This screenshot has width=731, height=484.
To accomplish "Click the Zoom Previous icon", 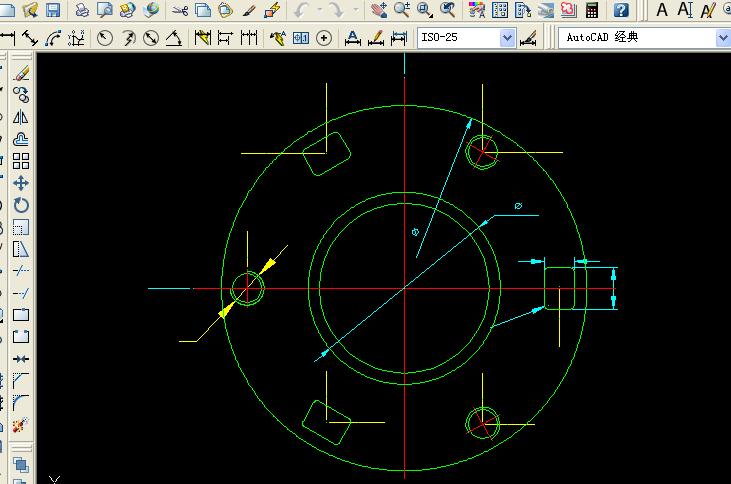I will (x=448, y=9).
